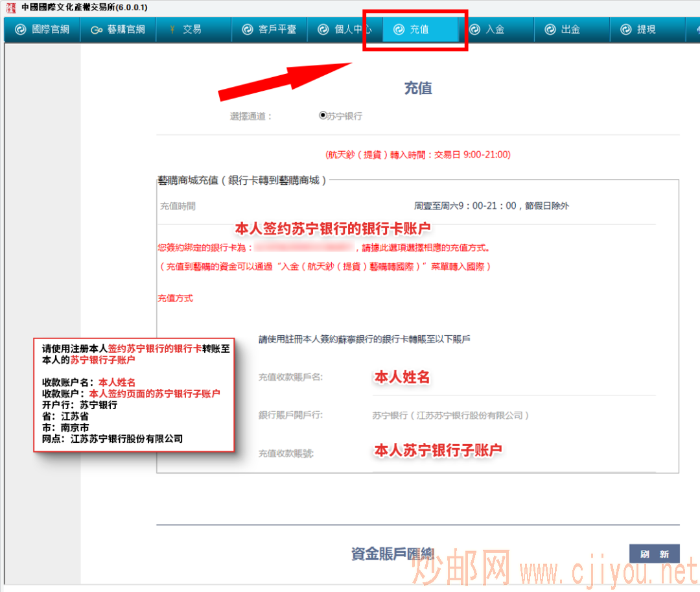Screen dimensions: 700x592
Task: Click the 藝購商城充值 section title
Action: tap(242, 180)
